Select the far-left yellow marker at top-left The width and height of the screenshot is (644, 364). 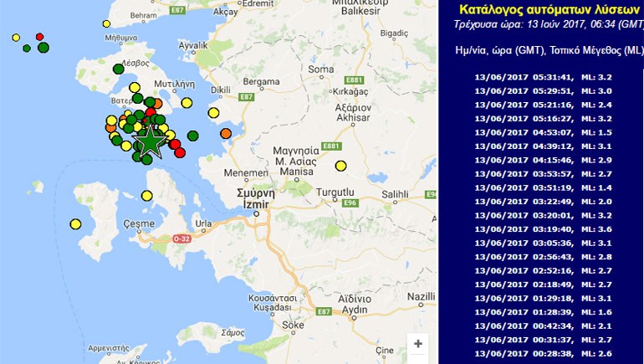click(x=16, y=38)
